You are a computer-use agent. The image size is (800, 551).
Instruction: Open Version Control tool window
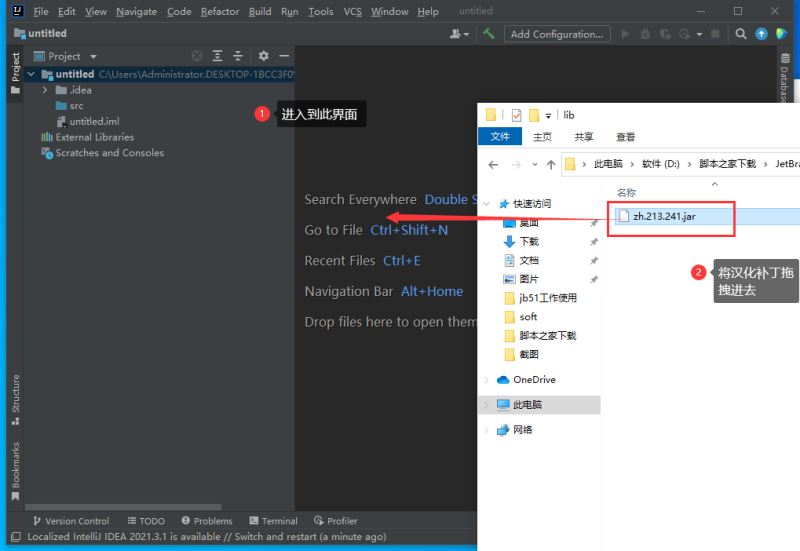point(71,521)
